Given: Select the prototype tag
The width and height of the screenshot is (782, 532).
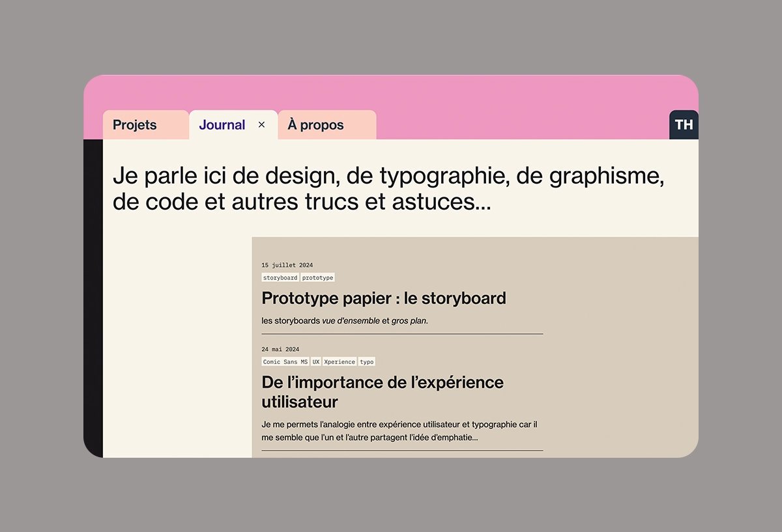Looking at the screenshot, I should (x=317, y=277).
